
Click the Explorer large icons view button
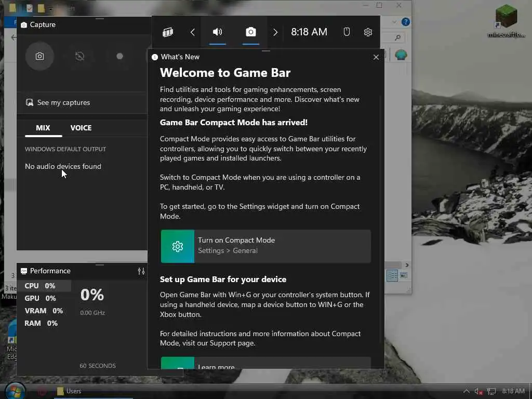click(x=404, y=275)
